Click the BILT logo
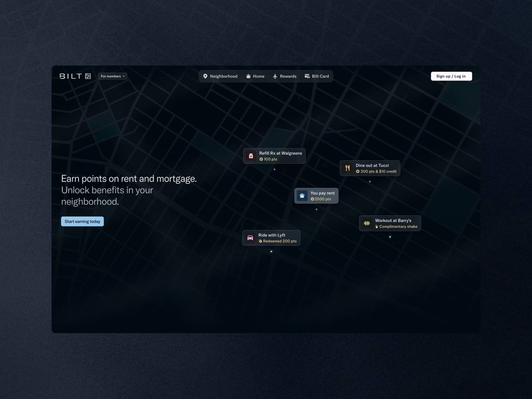This screenshot has height=399, width=532. 75,76
